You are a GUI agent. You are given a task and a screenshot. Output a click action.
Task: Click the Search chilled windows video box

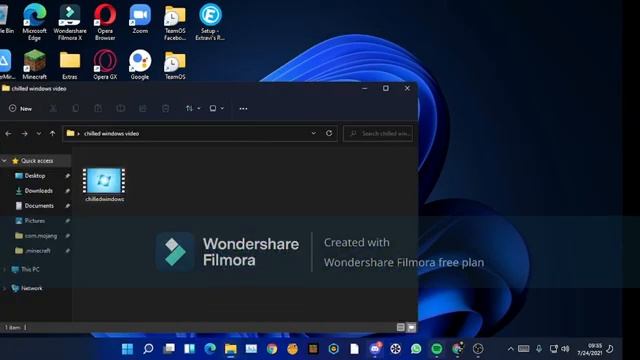pos(378,133)
